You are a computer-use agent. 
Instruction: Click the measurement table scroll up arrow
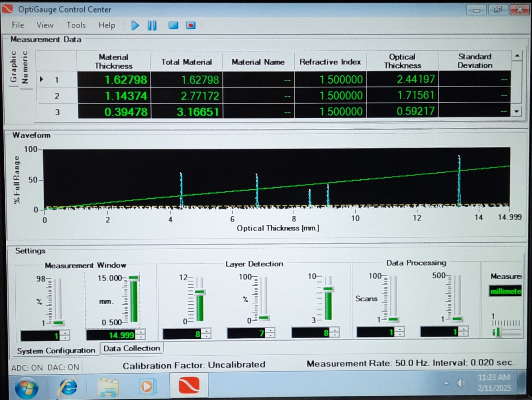[x=517, y=56]
